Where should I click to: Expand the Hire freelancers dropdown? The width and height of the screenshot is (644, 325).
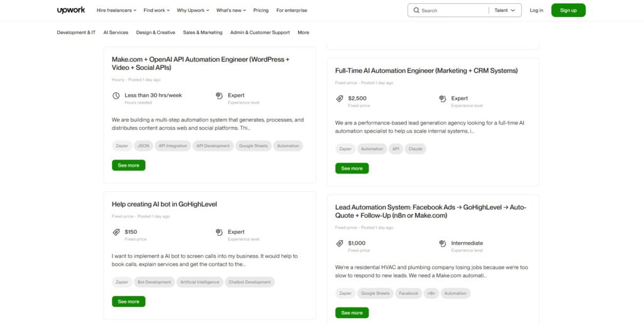click(x=116, y=10)
